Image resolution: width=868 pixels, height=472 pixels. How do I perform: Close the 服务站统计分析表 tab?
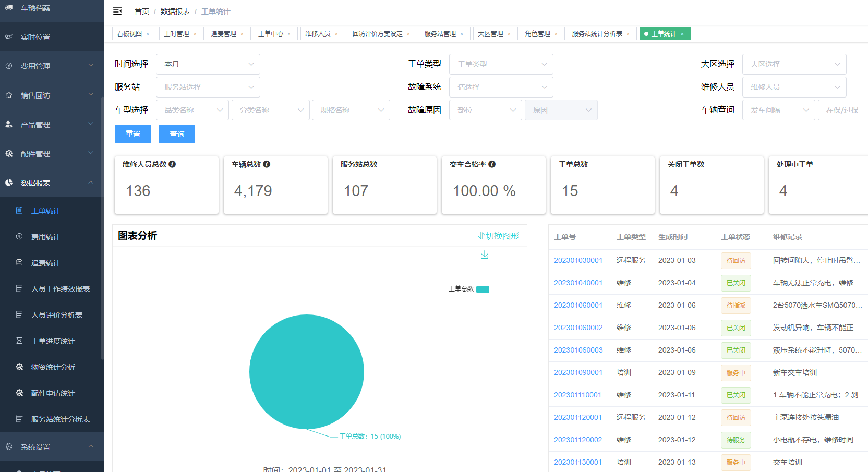point(628,34)
